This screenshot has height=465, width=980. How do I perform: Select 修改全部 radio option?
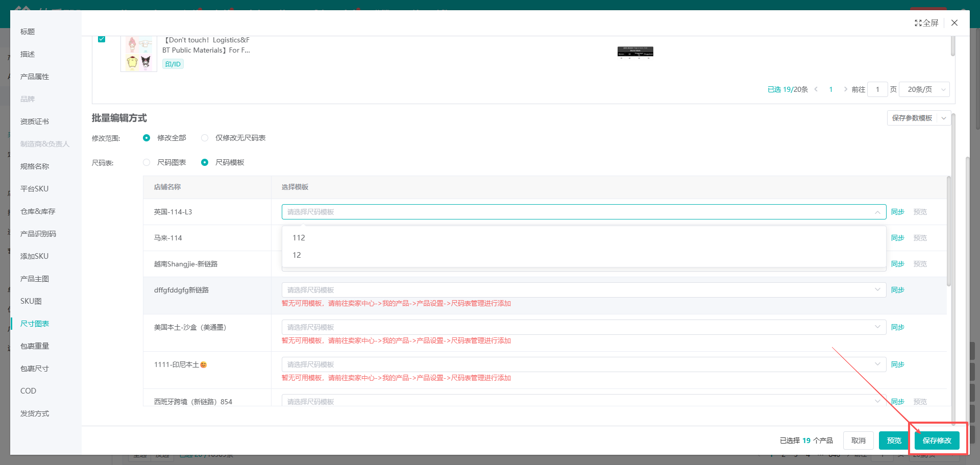[x=147, y=138]
